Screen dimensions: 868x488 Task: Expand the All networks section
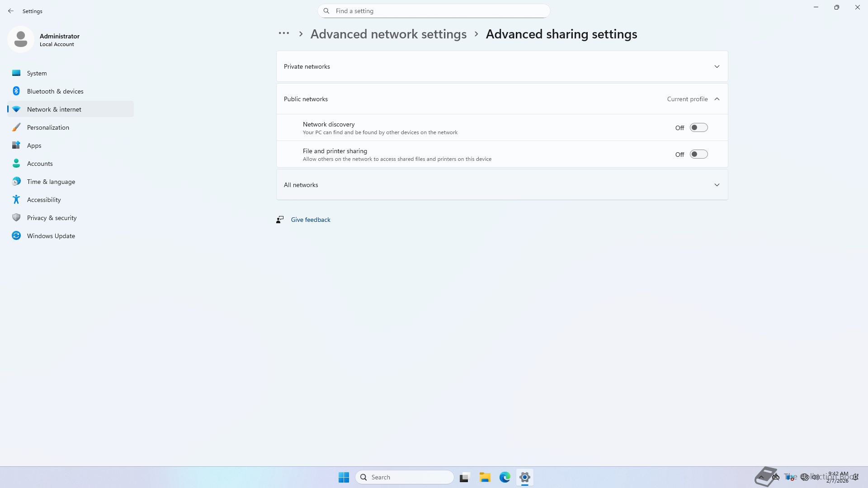coord(717,185)
